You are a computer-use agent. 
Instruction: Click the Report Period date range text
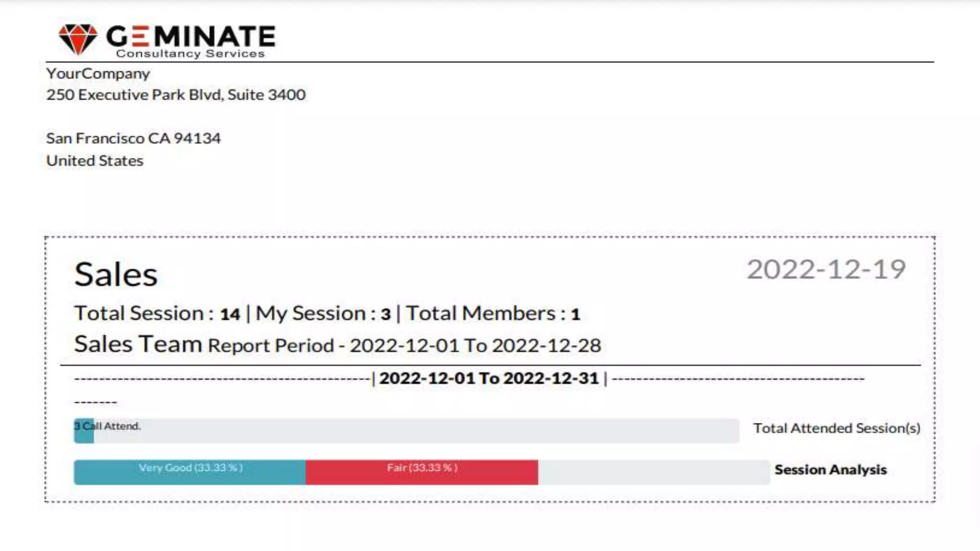coord(404,345)
